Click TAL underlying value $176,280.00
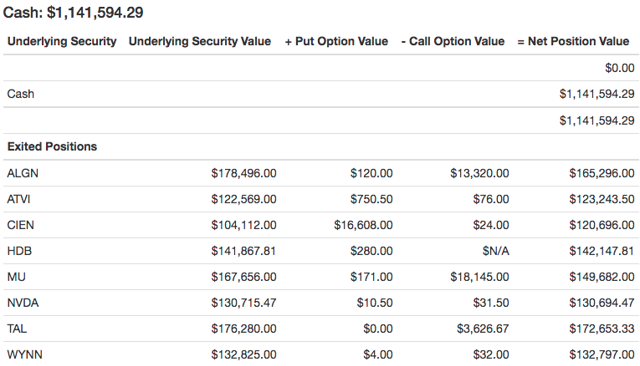Screen dimensions: 640x366 pos(244,328)
